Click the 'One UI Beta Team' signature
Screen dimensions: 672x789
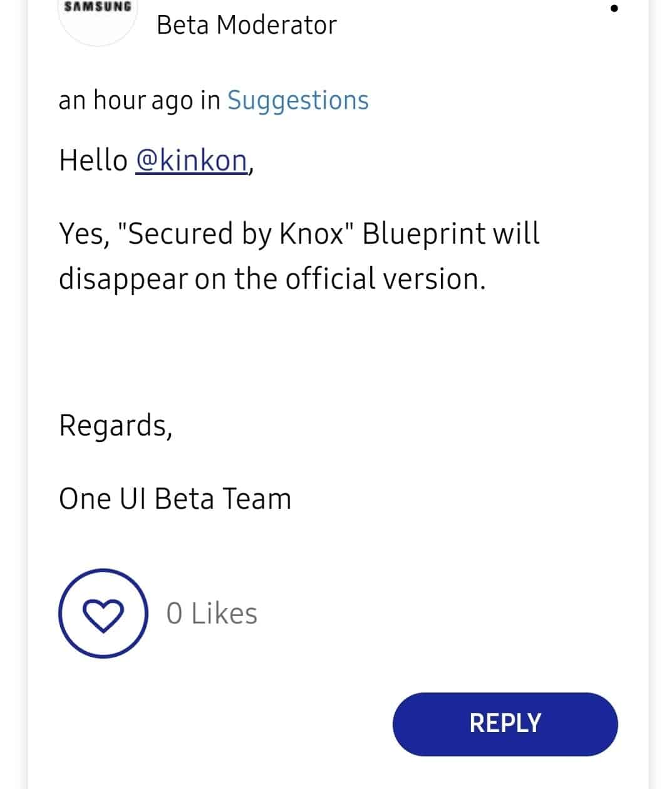click(175, 499)
